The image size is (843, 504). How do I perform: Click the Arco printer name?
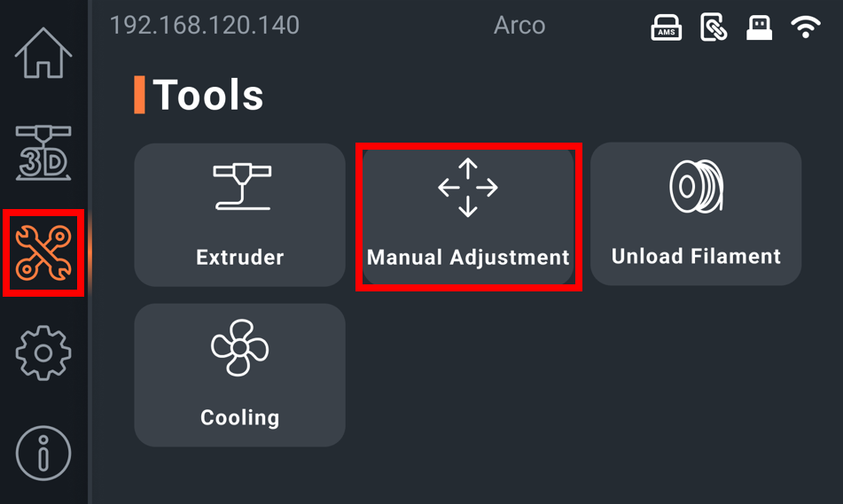[x=519, y=25]
